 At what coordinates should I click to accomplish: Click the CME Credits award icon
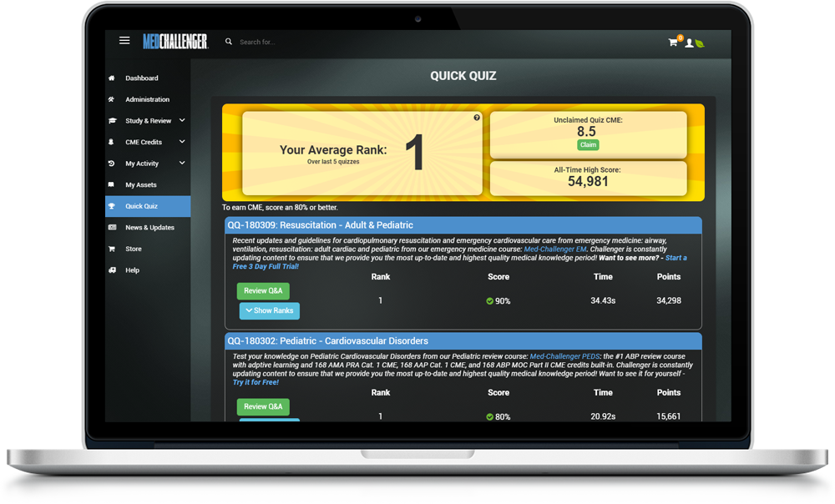111,142
